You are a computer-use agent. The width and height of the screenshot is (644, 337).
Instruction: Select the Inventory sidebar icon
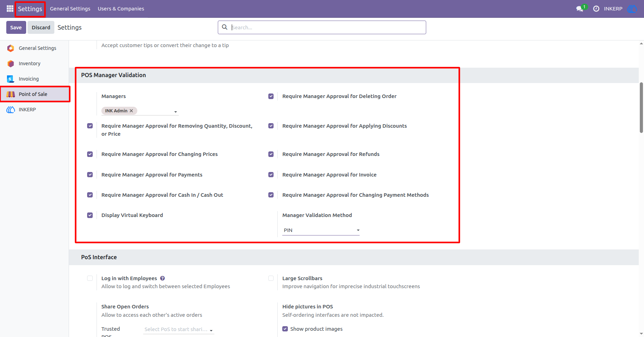click(x=11, y=63)
